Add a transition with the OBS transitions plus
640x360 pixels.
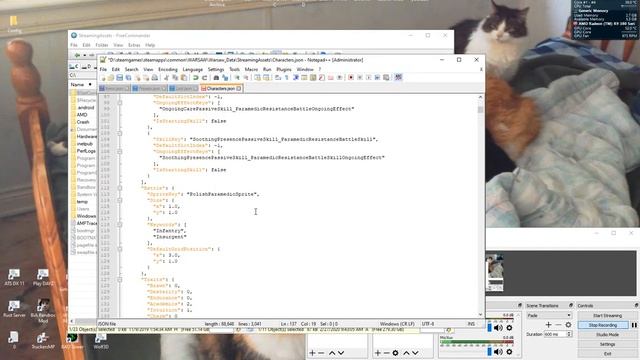point(548,325)
